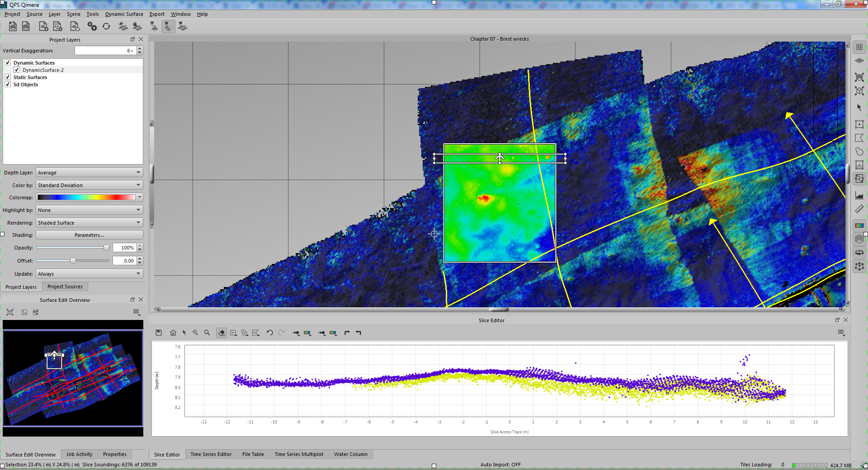Switch to the Water Column tab
Image resolution: width=868 pixels, height=470 pixels.
tap(350, 455)
